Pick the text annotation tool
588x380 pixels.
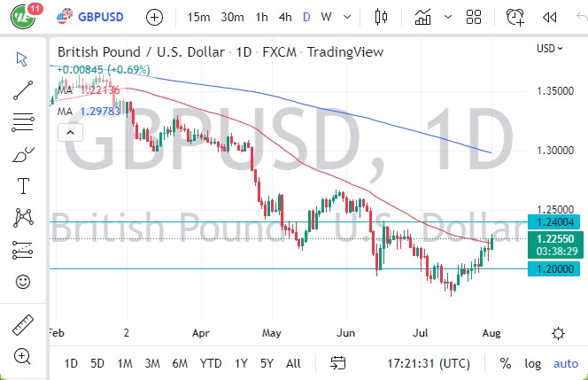(24, 186)
